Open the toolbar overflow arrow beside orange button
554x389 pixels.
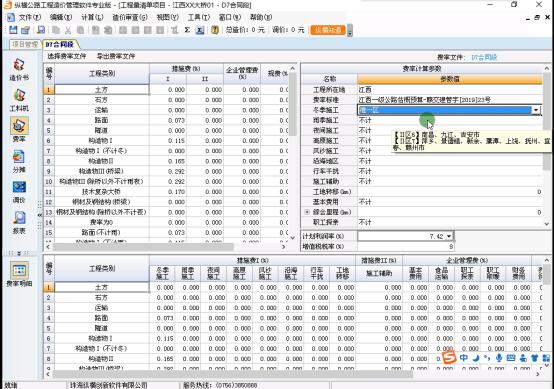pyautogui.click(x=350, y=30)
